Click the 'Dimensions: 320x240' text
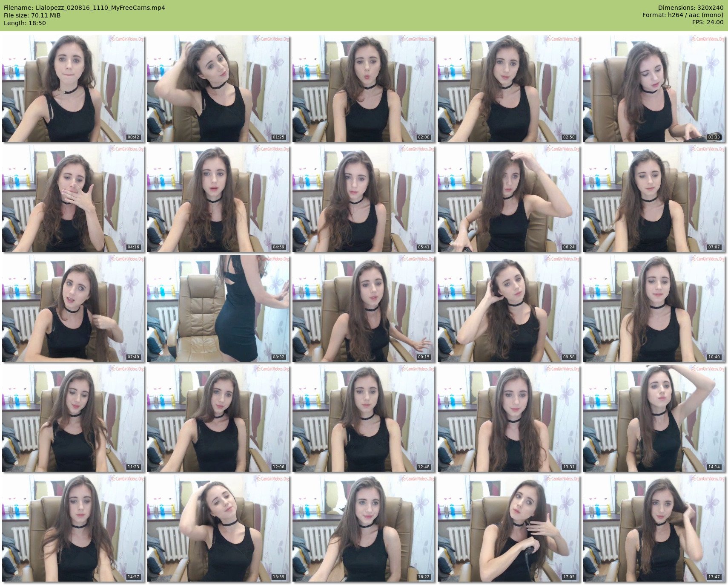The width and height of the screenshot is (728, 585). pyautogui.click(x=691, y=8)
